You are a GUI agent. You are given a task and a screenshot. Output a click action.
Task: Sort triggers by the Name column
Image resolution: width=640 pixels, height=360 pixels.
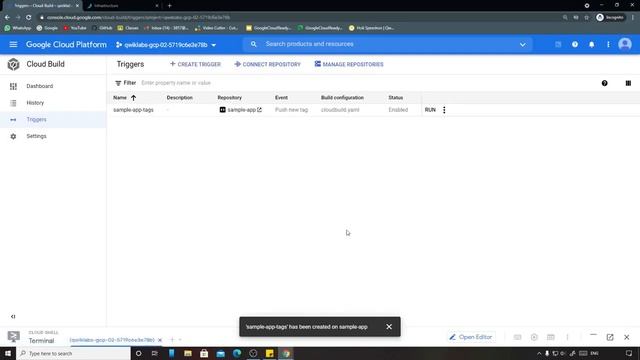pyautogui.click(x=124, y=98)
